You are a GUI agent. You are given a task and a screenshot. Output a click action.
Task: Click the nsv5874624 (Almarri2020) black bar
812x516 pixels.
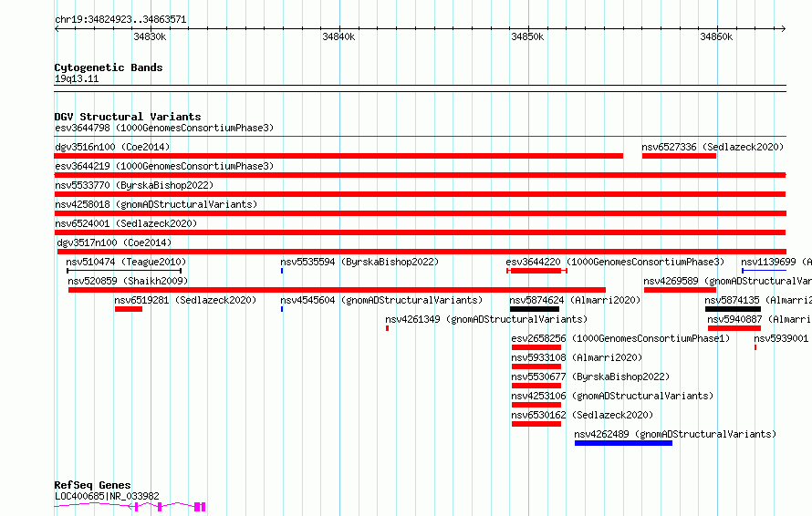coord(535,309)
